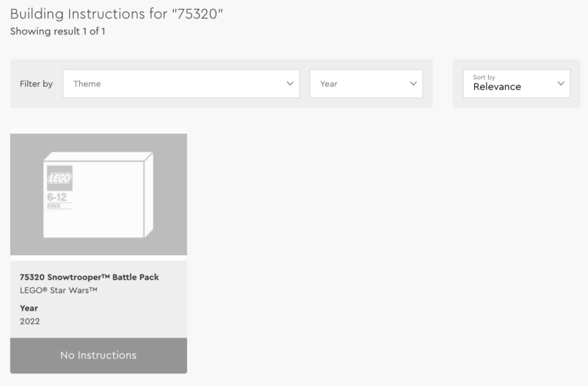Open the Theme filter dropdown
The width and height of the screenshot is (588, 386).
tap(181, 84)
